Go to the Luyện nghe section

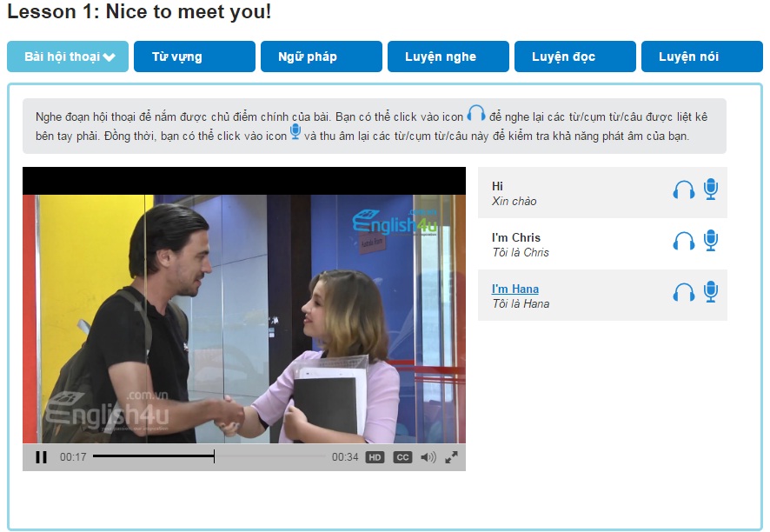point(448,57)
